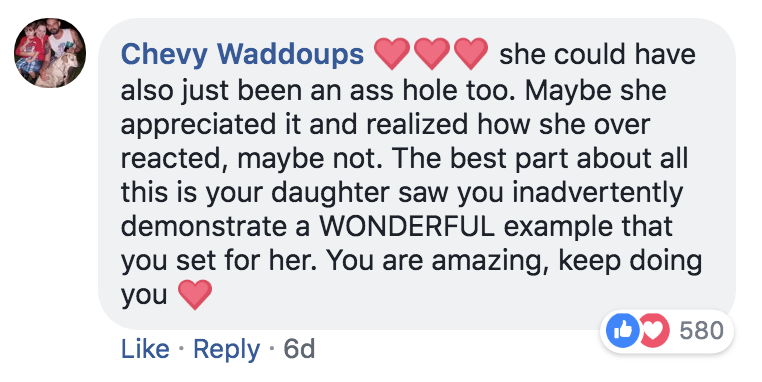This screenshot has height=382, width=762.
Task: Click the third heart emoji before 'she could'
Action: [x=470, y=53]
